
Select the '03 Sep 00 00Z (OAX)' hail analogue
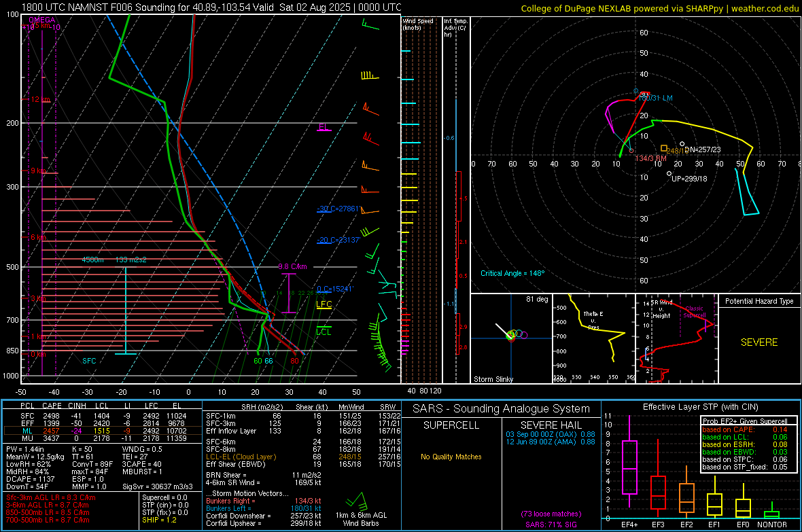(551, 433)
